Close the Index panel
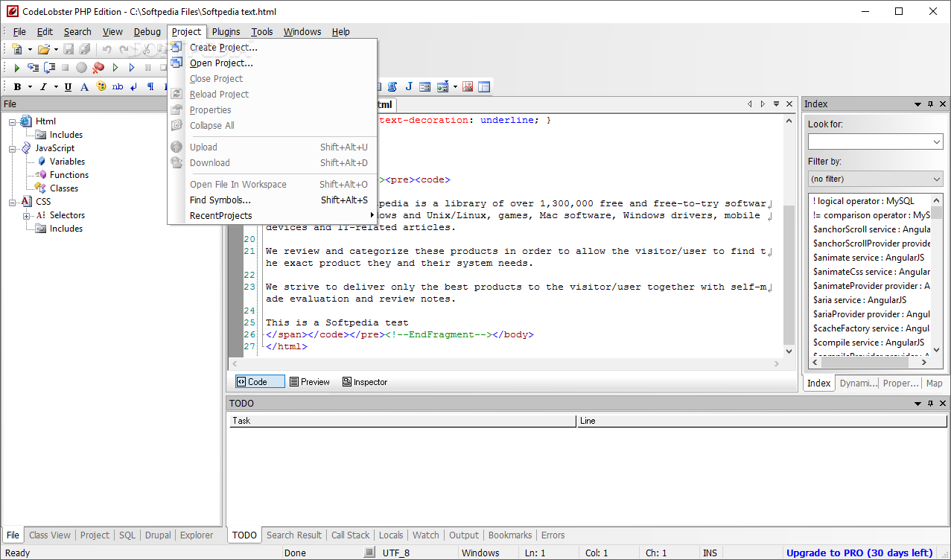The width and height of the screenshot is (951, 560). (x=943, y=104)
